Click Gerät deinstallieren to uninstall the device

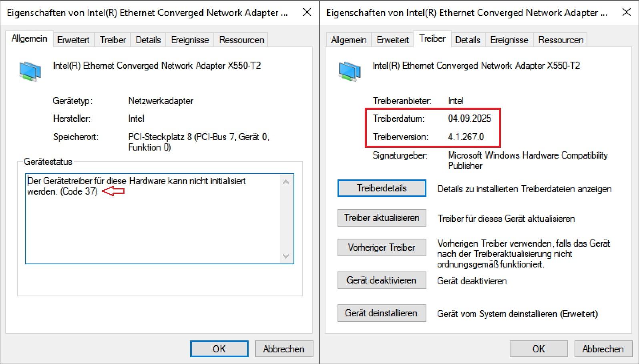point(382,313)
